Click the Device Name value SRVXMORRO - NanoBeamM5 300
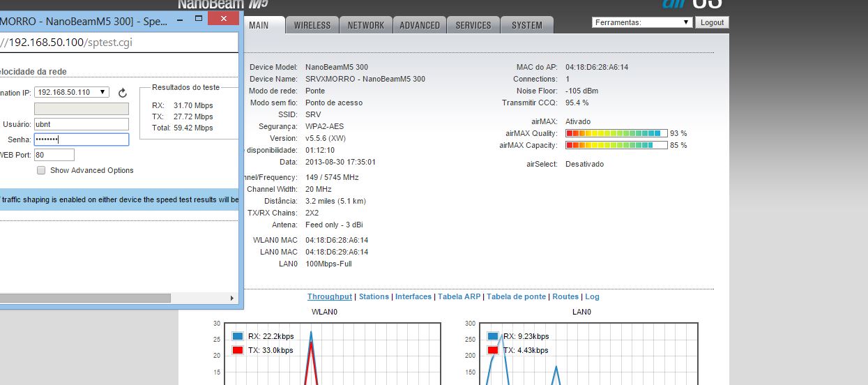This screenshot has width=868, height=385. (365, 79)
